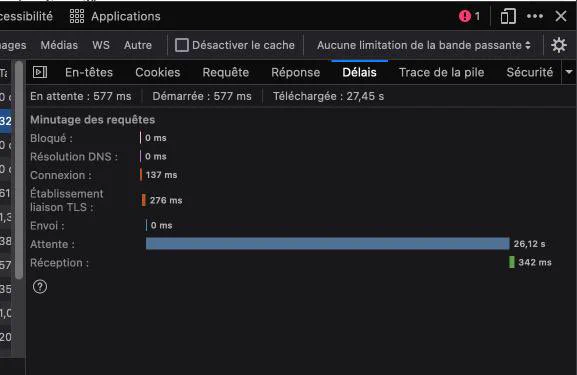Image resolution: width=577 pixels, height=375 pixels.
Task: Click the green Réception timing bar
Action: click(x=511, y=262)
